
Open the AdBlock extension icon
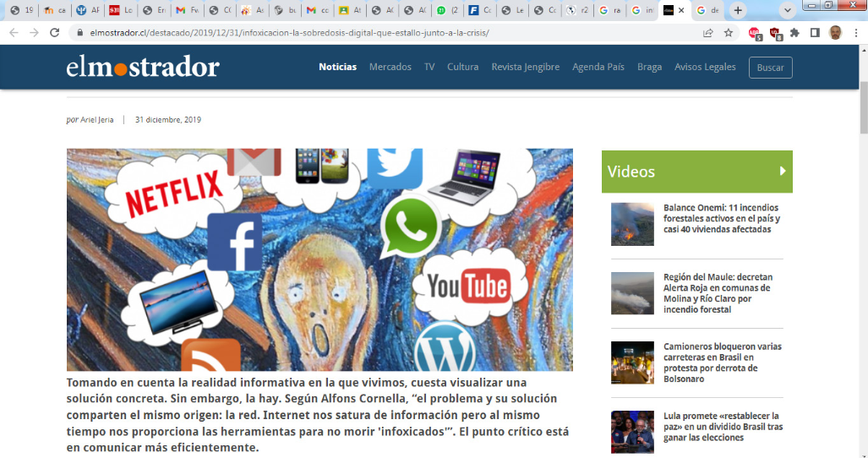point(755,33)
